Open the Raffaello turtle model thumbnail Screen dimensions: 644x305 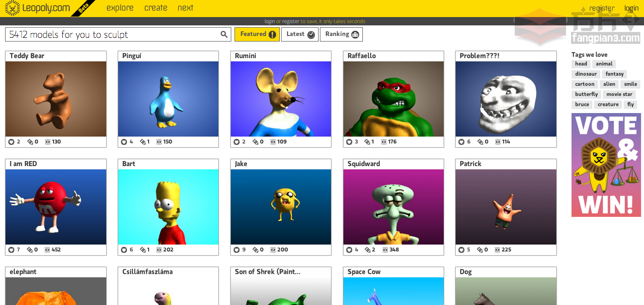(393, 99)
